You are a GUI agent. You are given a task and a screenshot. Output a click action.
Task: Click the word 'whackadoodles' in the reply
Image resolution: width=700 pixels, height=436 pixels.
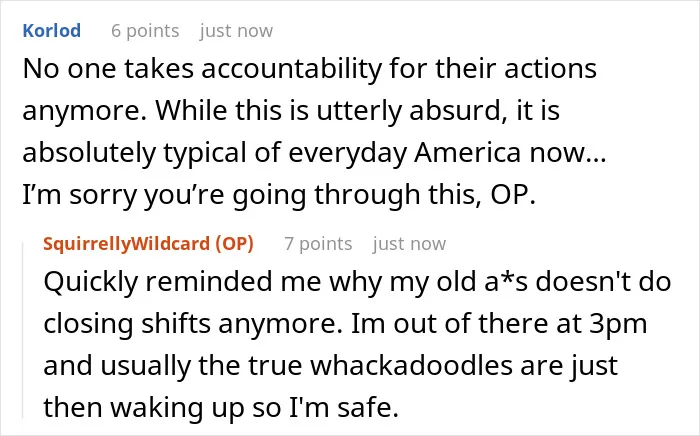click(x=411, y=366)
